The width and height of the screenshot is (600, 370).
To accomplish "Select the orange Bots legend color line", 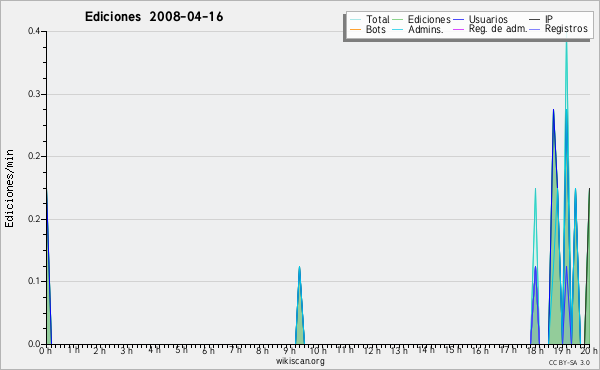I will tap(355, 29).
